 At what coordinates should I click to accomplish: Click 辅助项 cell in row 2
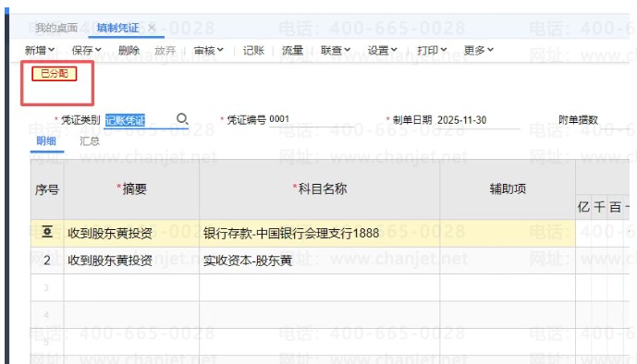[508, 261]
